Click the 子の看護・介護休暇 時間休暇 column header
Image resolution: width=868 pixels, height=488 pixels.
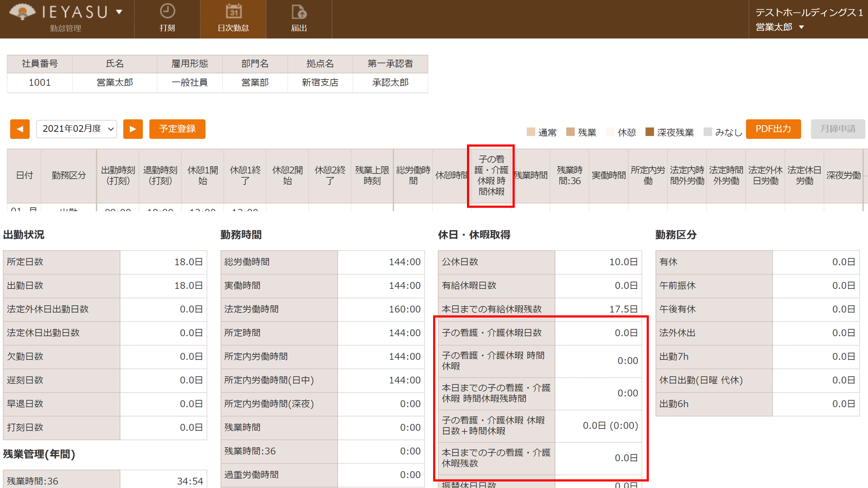click(491, 175)
